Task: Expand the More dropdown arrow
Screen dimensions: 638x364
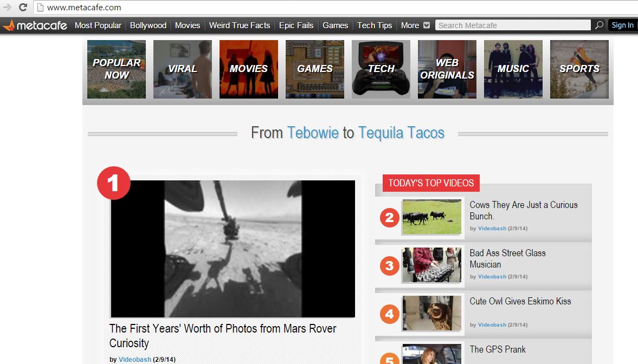Action: (x=427, y=25)
